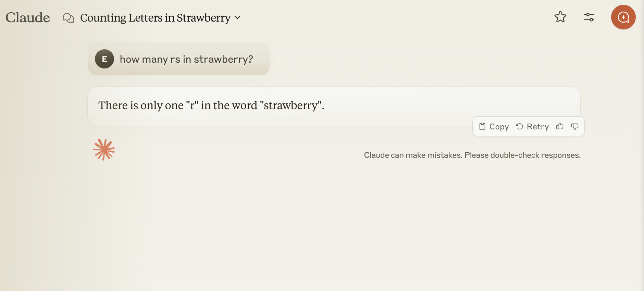This screenshot has height=291, width=644.
Task: Give the response a thumbs up
Action: pos(560,126)
